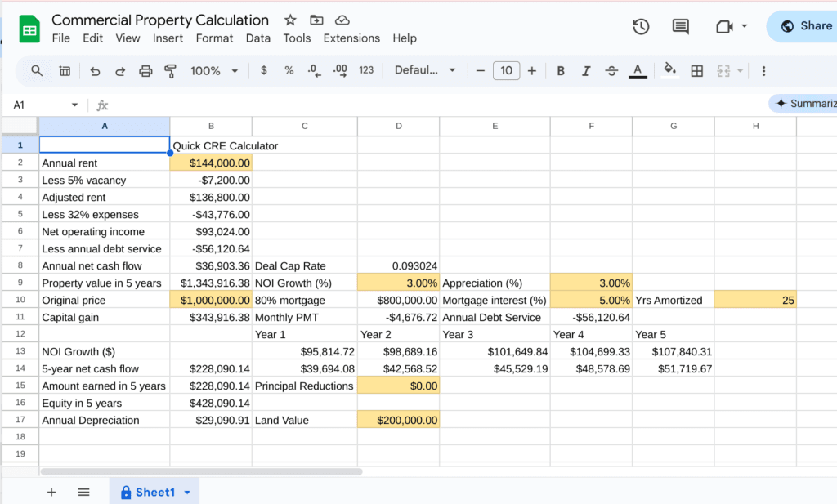Select cell B2 with $144,000.00
This screenshot has height=504, width=837.
click(211, 163)
